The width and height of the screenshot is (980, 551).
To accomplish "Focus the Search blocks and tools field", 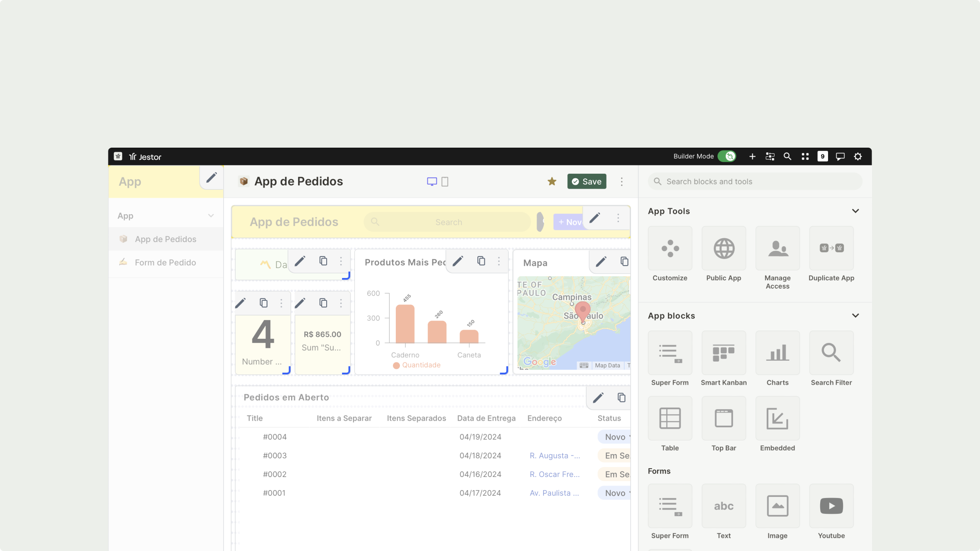I will [754, 182].
